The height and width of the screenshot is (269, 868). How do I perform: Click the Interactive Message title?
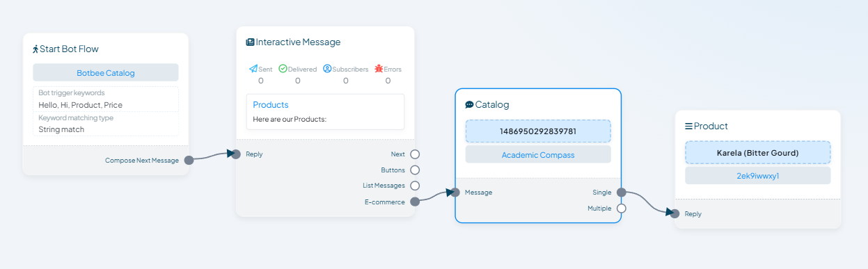pyautogui.click(x=298, y=42)
